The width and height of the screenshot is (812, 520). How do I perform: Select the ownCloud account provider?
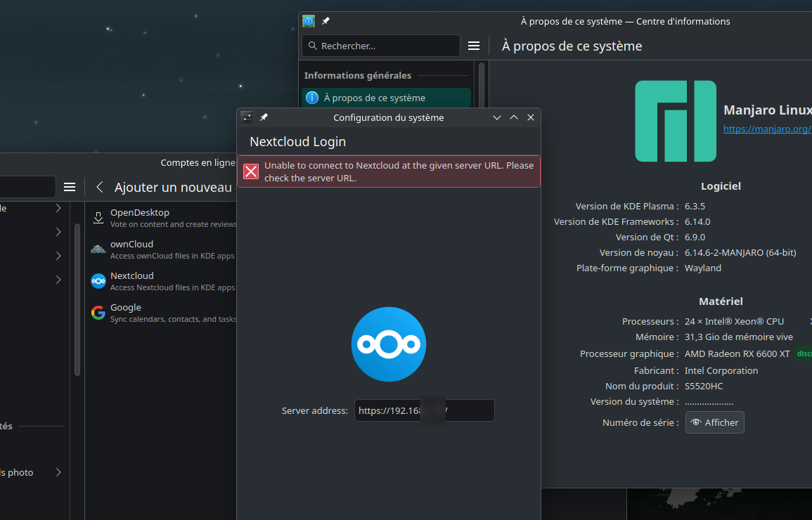[161, 249]
